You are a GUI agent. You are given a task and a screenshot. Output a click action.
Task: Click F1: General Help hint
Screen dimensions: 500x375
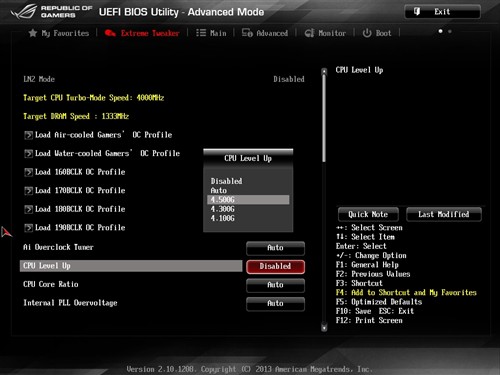[x=367, y=265]
